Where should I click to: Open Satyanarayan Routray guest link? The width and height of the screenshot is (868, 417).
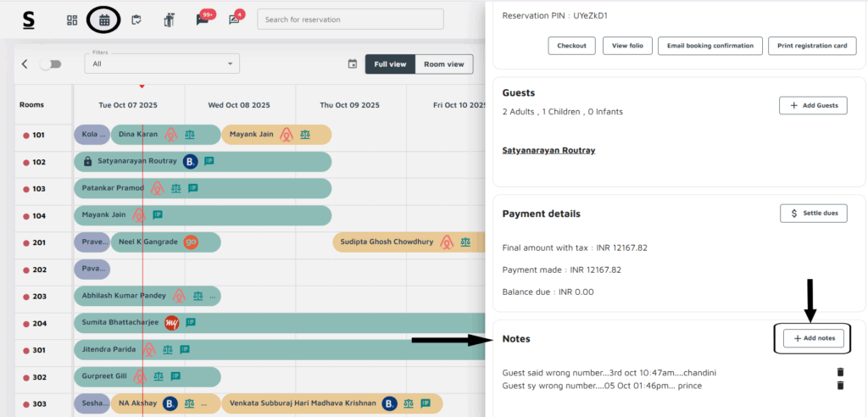point(548,150)
